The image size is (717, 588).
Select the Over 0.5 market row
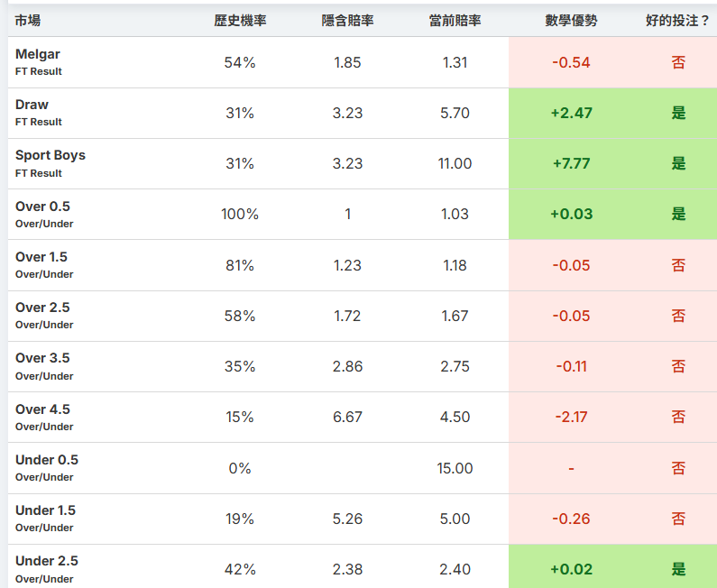pos(363,214)
